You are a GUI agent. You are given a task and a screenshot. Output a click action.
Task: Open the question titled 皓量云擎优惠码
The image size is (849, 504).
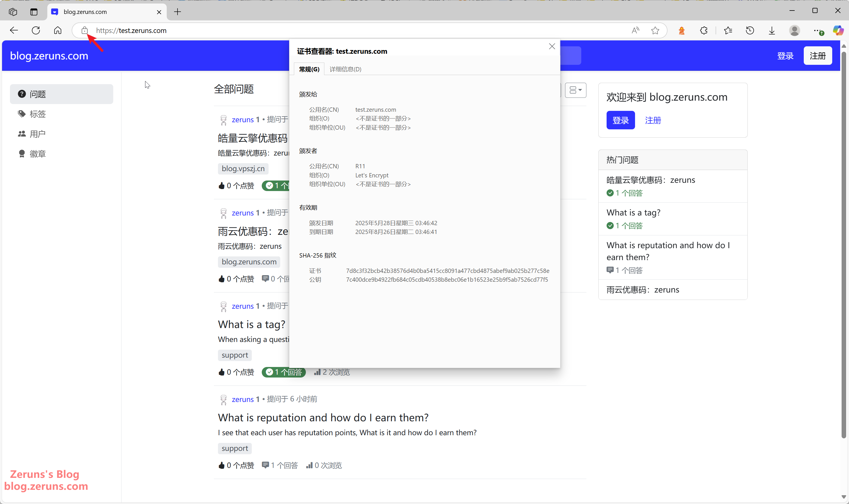(x=253, y=138)
